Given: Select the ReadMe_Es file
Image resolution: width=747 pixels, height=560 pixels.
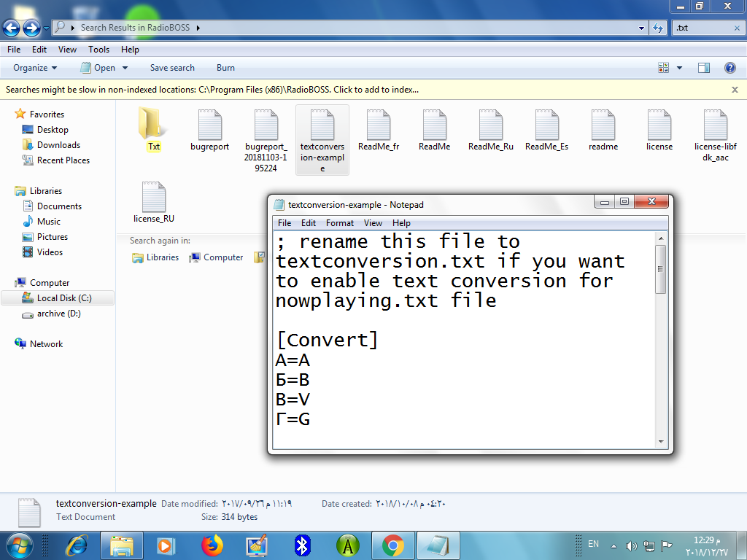Looking at the screenshot, I should coord(547,129).
